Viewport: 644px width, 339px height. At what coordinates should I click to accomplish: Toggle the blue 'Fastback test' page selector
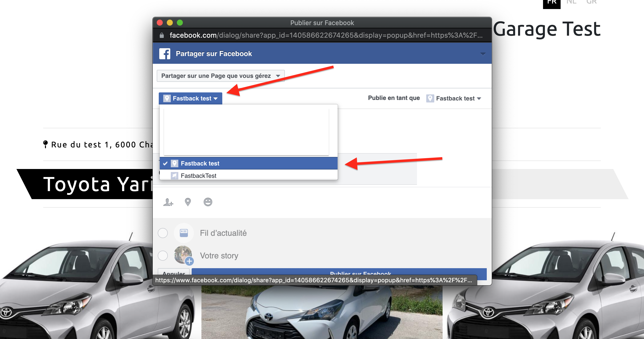point(190,98)
